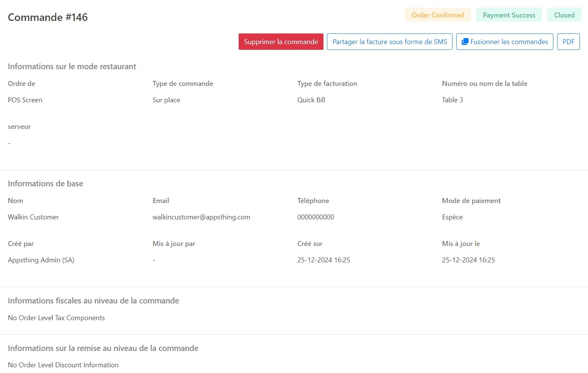Click the Walkin Customer name

point(33,217)
